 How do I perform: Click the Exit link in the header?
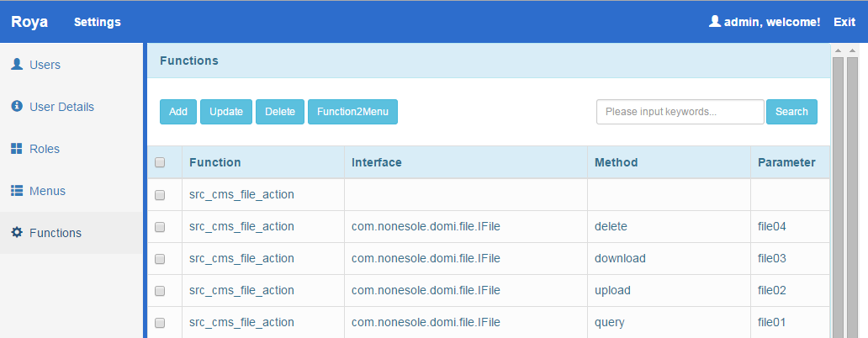[844, 22]
